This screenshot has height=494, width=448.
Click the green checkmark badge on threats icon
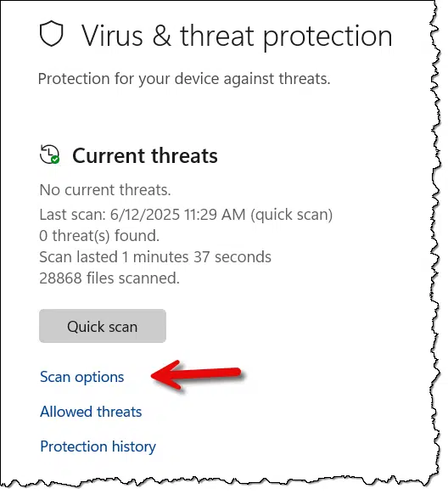[x=55, y=160]
